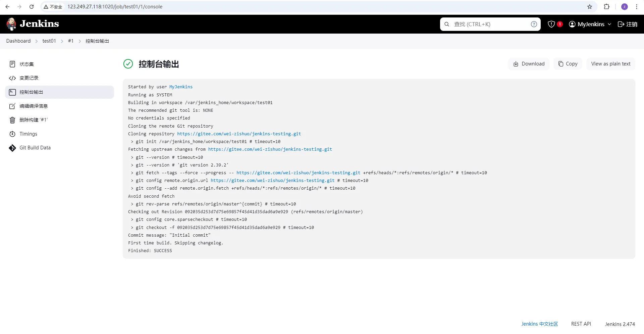Click the insecure site warning indicator
Screen dimensions: 644x334
coord(53,7)
